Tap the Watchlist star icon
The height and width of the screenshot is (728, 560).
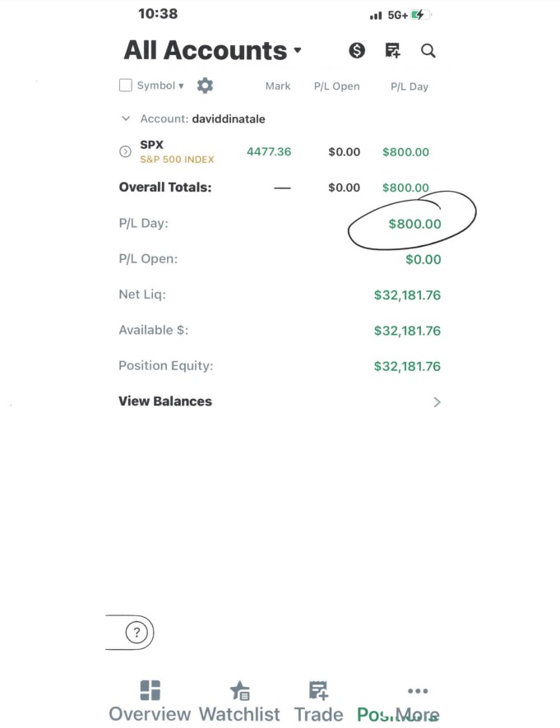tap(240, 690)
